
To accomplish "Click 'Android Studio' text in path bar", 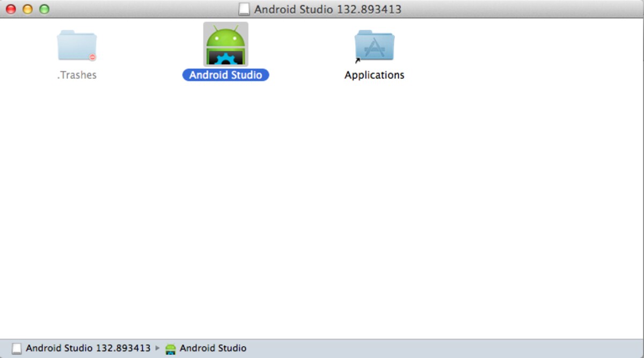I will point(213,348).
